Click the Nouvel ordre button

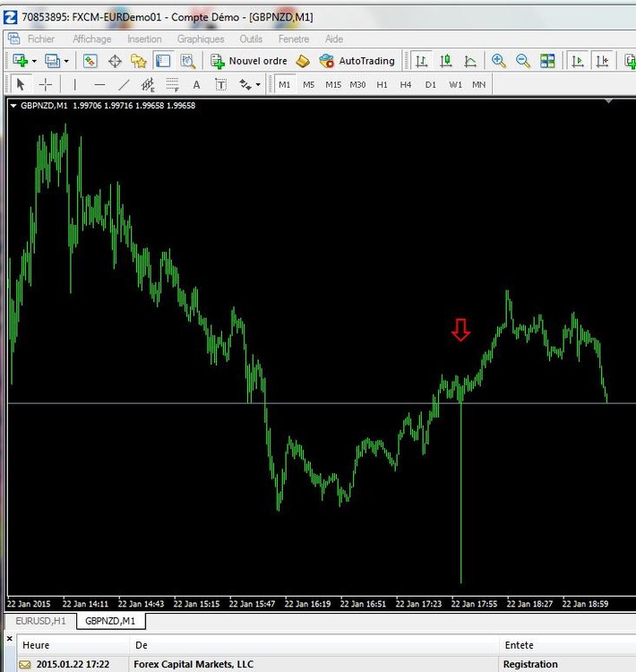(x=249, y=61)
